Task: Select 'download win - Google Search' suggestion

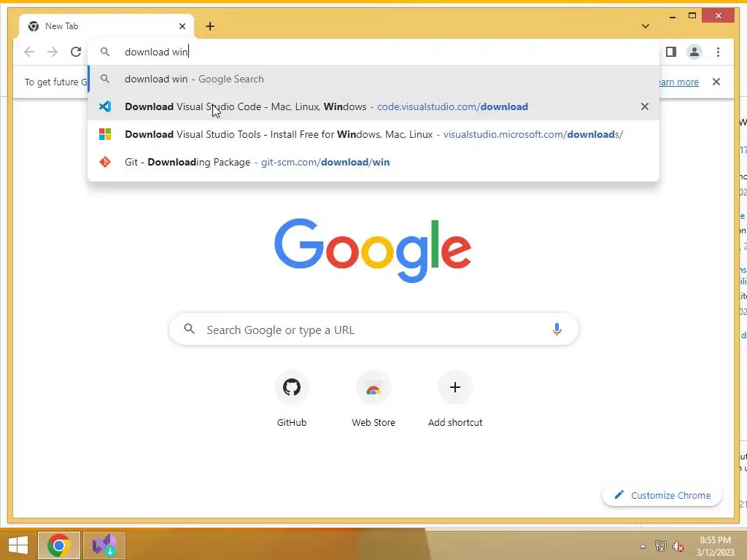Action: 373,79
